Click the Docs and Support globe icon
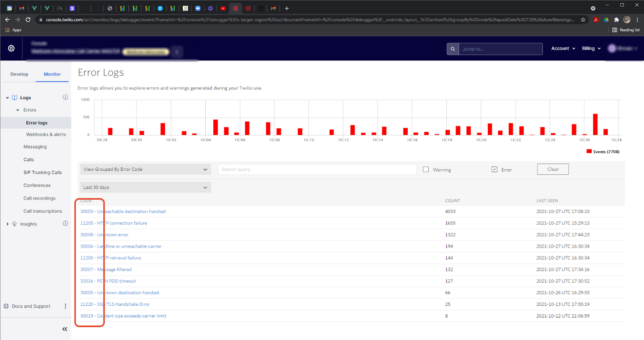 [x=6, y=306]
